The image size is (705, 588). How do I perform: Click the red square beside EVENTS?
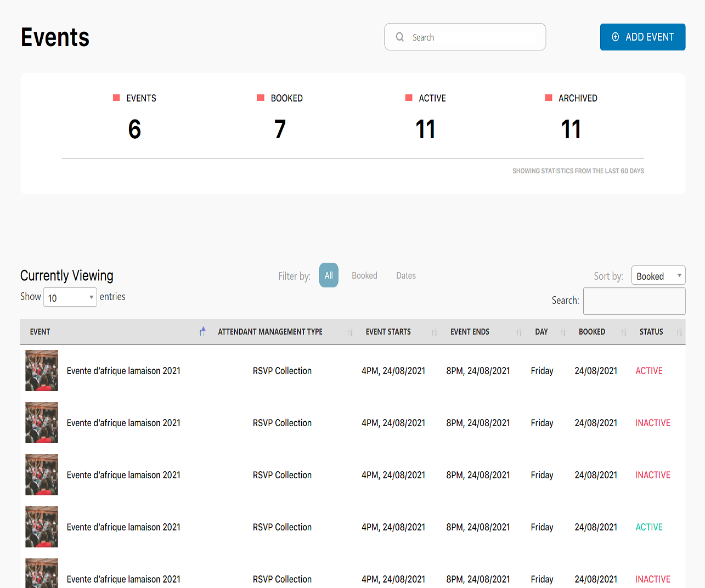[116, 98]
